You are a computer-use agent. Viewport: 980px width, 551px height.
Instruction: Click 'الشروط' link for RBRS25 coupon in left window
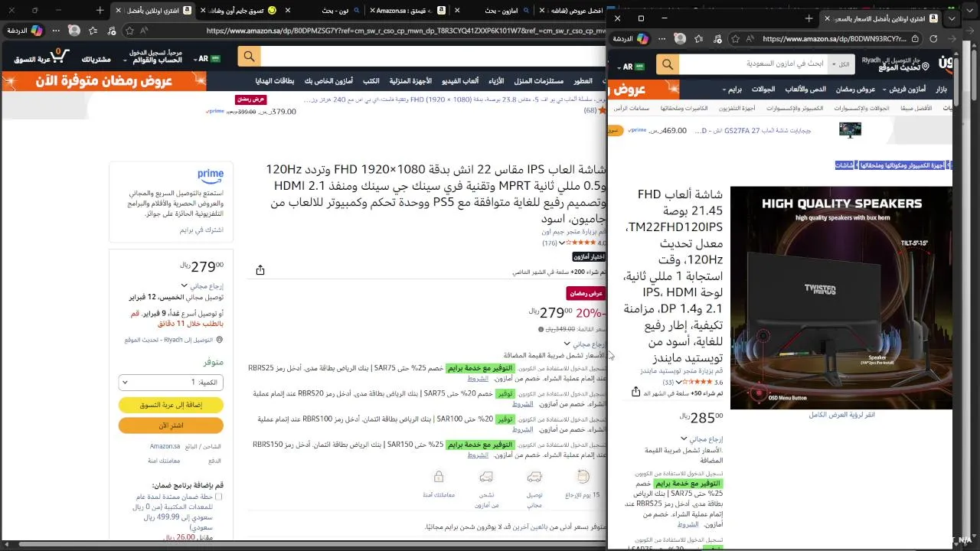(x=479, y=379)
